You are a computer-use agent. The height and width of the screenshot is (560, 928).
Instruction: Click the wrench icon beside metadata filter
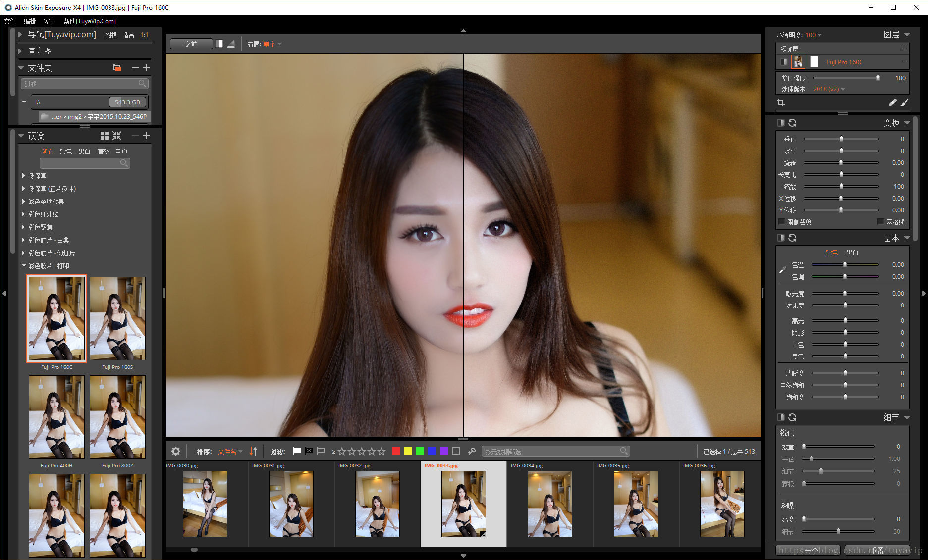click(x=472, y=451)
